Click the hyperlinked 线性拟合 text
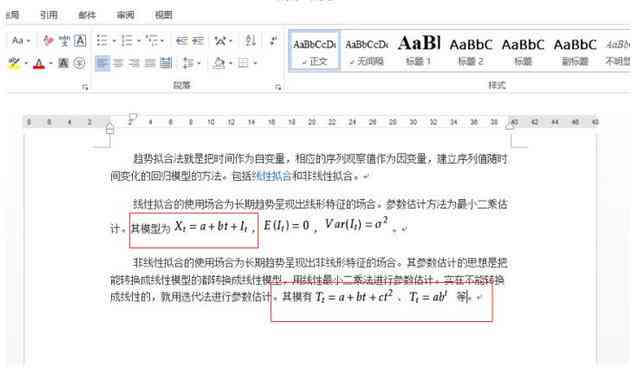 273,176
